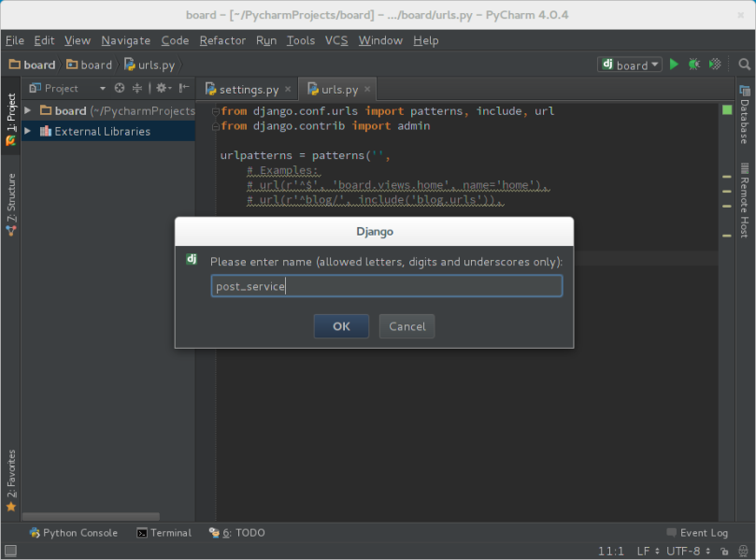This screenshot has height=560, width=756.
Task: Open the Help menu
Action: (x=426, y=40)
